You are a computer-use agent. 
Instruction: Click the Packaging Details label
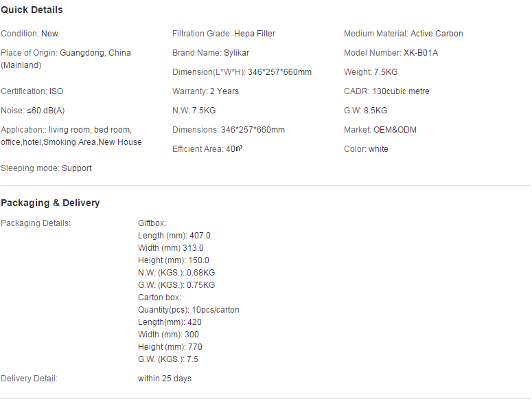(36, 223)
